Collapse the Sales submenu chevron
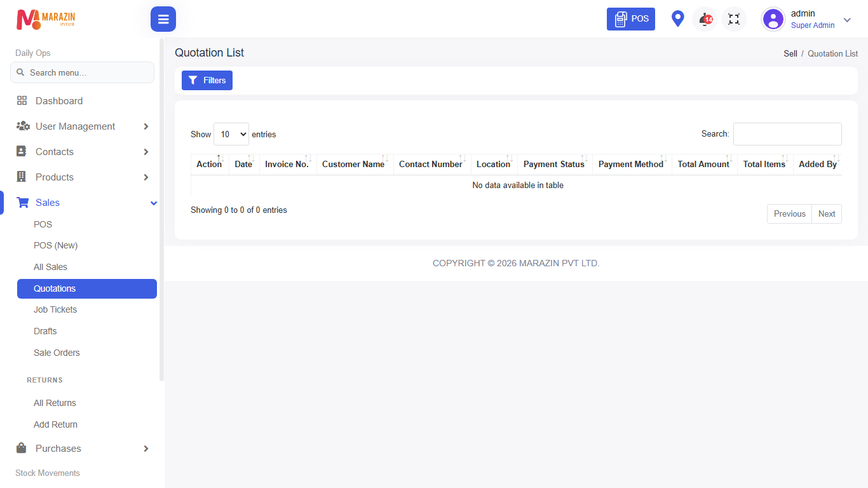Viewport: 868px width, 488px height. point(154,203)
